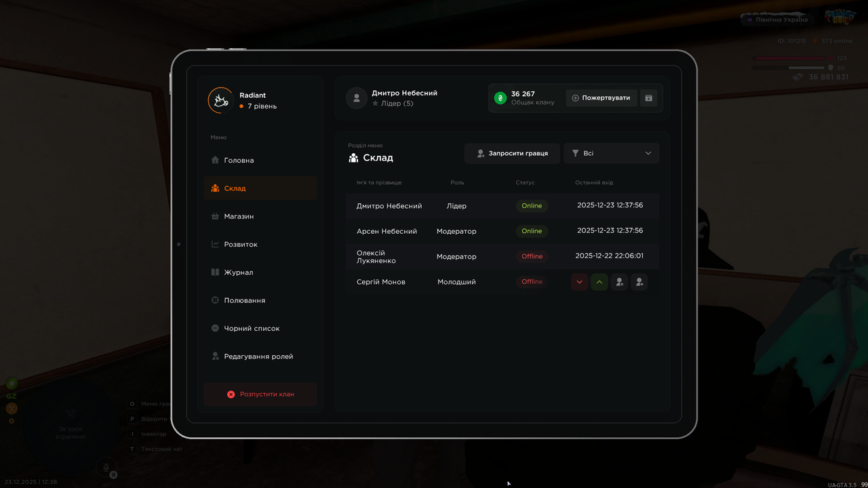Click the withdraw box icon next to Пожертвувати
This screenshot has height=488, width=868.
[648, 98]
